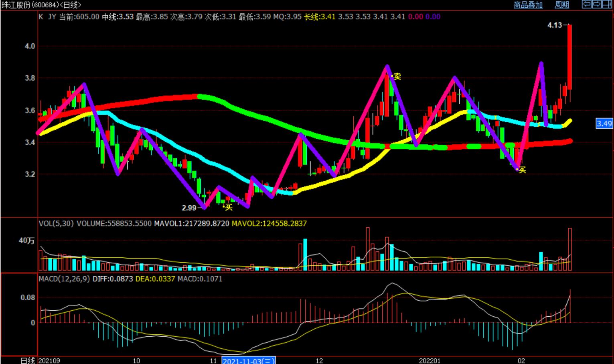Click the tall red latest candlestick
614x364 pixels.
[x=569, y=57]
